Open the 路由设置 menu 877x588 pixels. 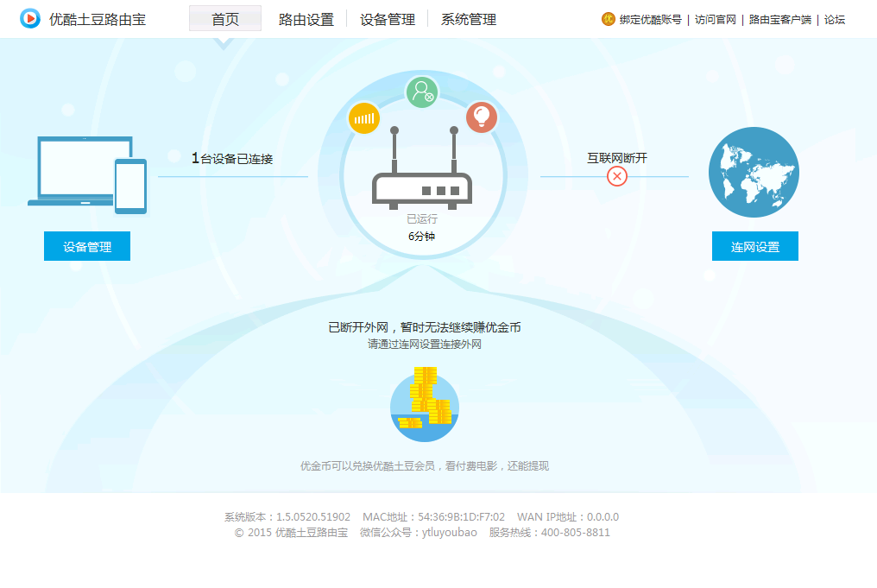click(x=306, y=20)
